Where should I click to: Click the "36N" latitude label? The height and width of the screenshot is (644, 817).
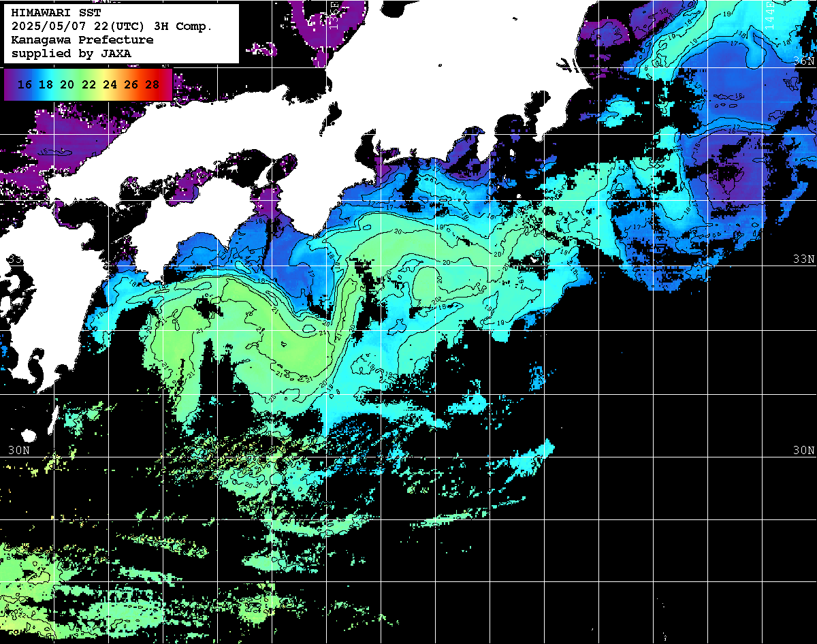tap(804, 61)
